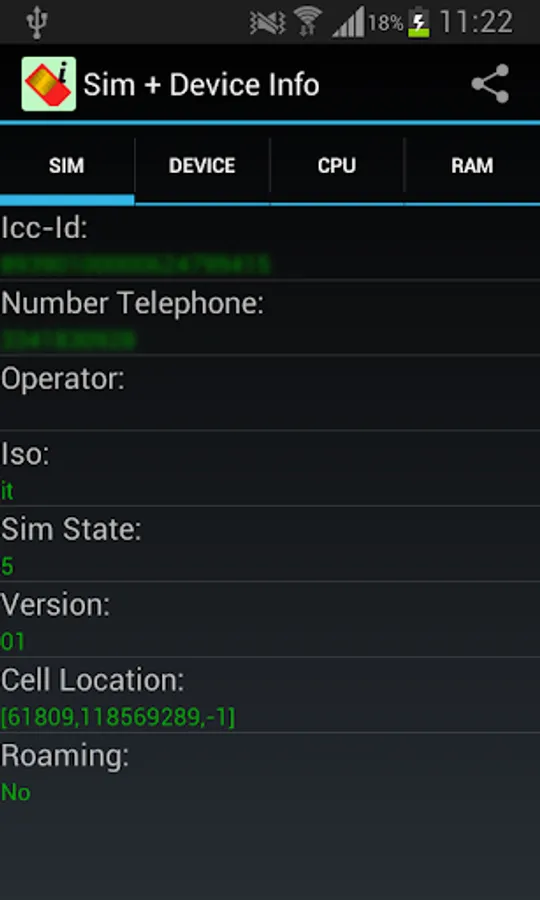Select the Version row showing 01

tap(270, 619)
